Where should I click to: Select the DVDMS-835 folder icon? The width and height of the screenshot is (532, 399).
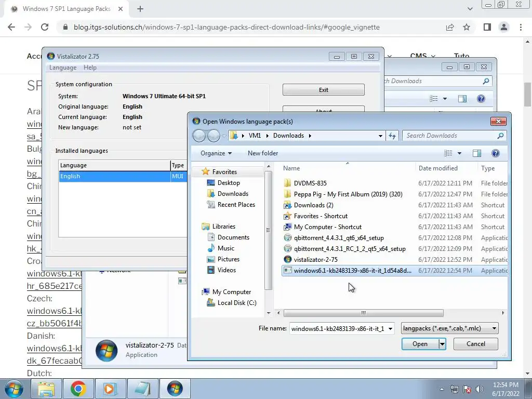pyautogui.click(x=287, y=183)
